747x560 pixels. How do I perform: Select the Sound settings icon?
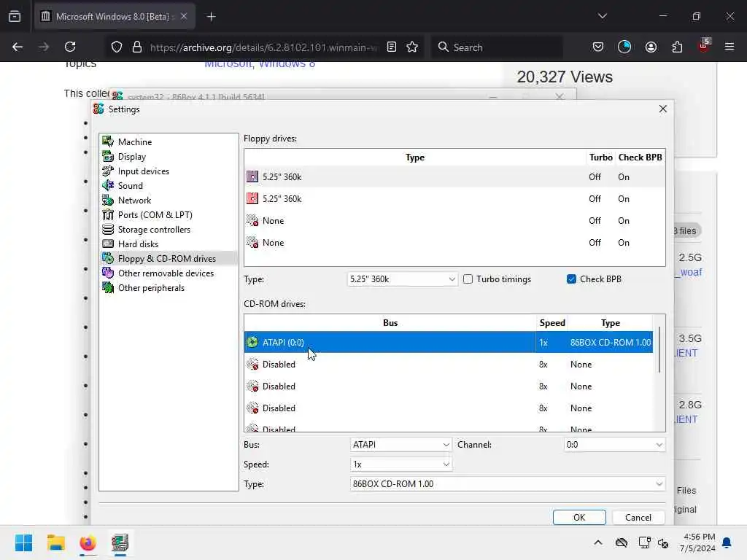[108, 185]
